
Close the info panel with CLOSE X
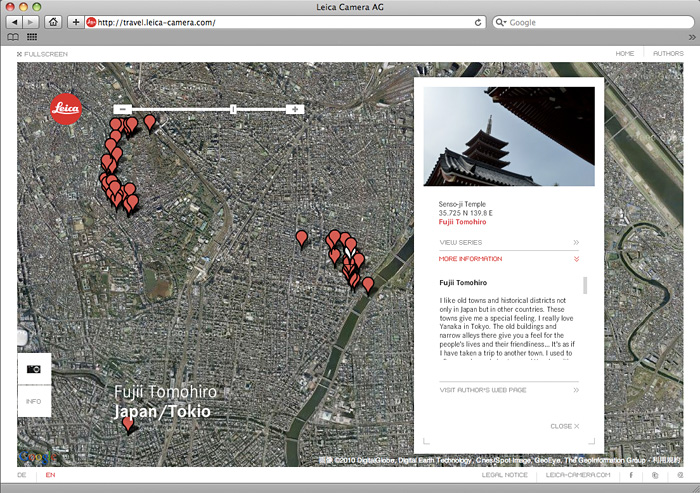(564, 426)
